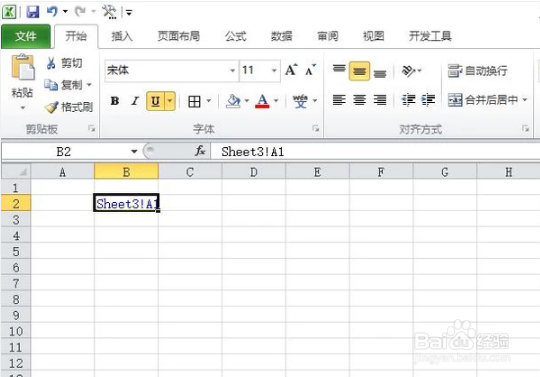Toggle bold formatting
This screenshot has height=377, width=540.
coord(115,101)
